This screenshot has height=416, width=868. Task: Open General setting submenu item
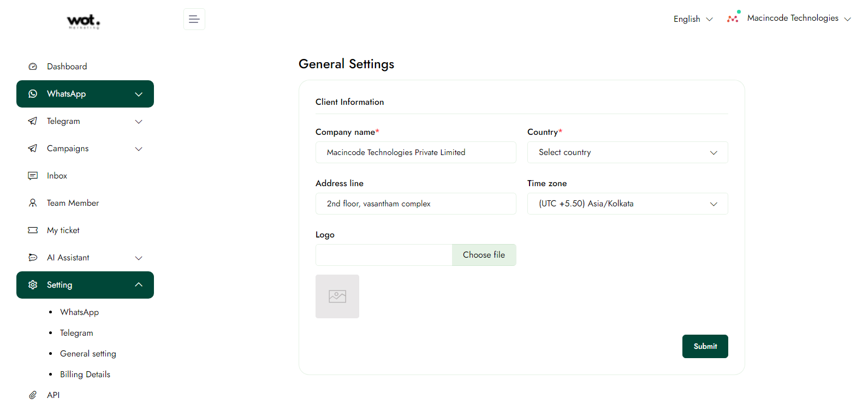pos(88,354)
